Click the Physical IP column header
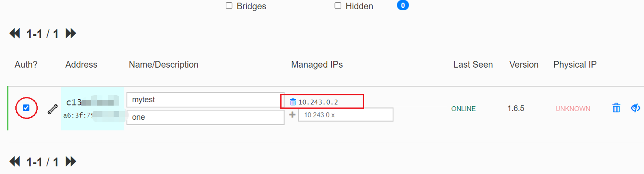644x174 pixels. point(575,65)
